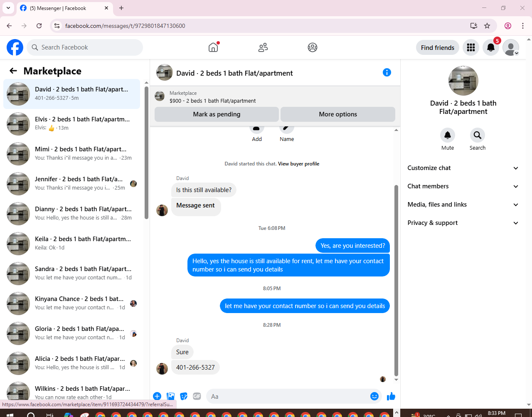Click the large listing photo in right panel
The image size is (532, 417).
[463, 81]
